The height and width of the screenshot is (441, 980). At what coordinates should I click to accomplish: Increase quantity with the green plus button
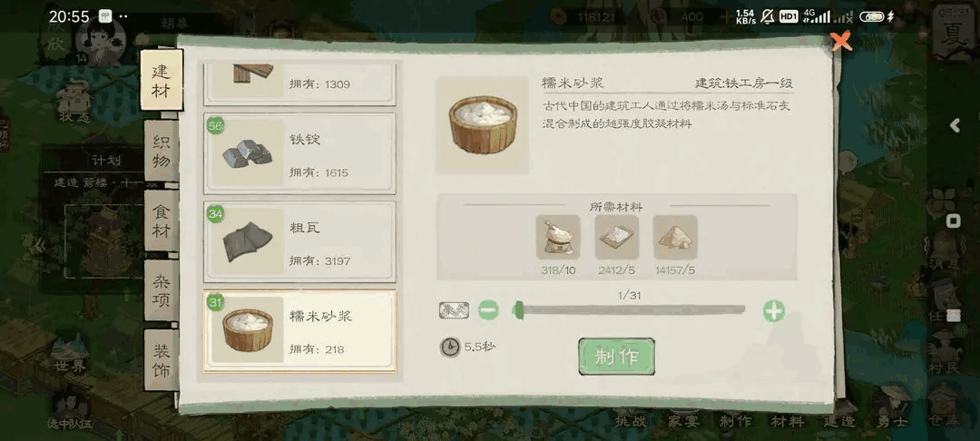[x=774, y=310]
